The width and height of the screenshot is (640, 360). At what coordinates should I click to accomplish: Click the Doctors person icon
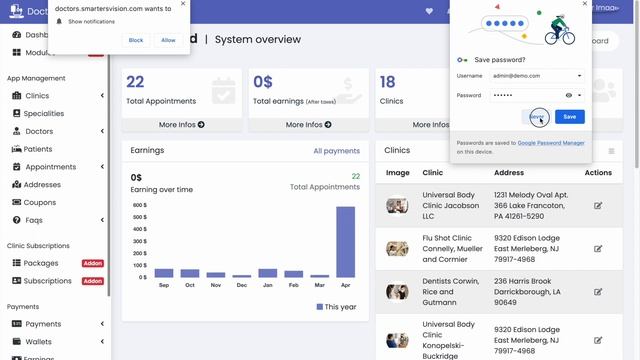pyautogui.click(x=16, y=131)
